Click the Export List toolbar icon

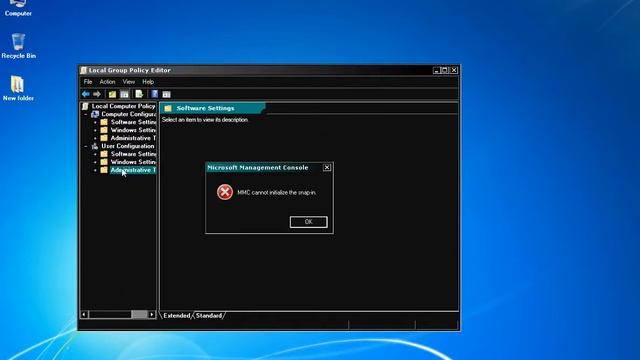[x=139, y=94]
